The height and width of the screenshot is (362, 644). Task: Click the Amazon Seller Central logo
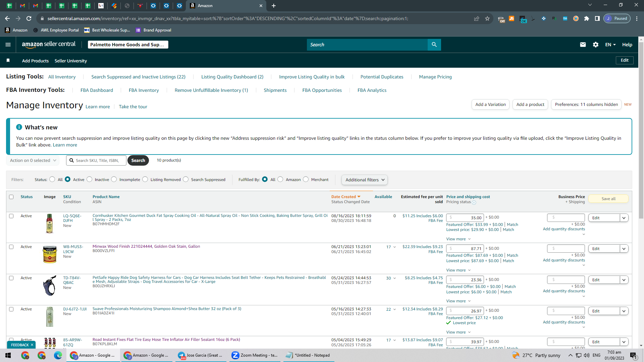click(x=49, y=45)
